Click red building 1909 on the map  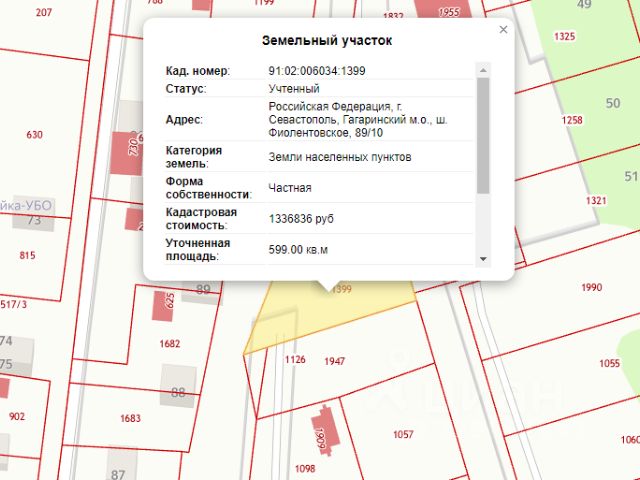point(325,430)
